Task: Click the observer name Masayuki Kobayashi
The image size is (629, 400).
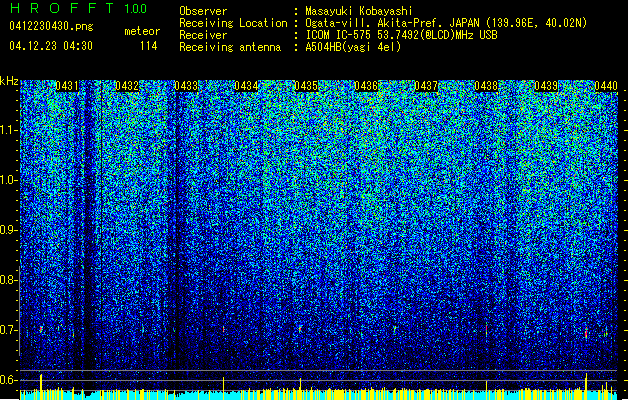Action: click(358, 11)
